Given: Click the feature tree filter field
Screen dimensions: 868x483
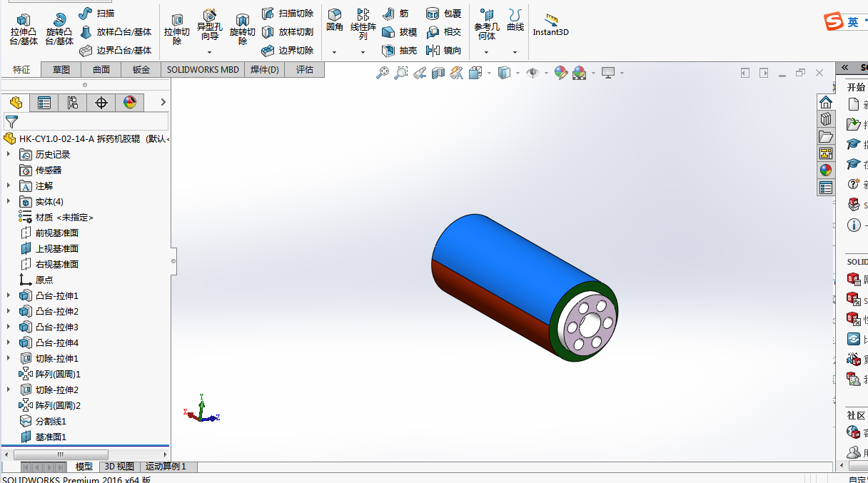Looking at the screenshot, I should click(x=86, y=121).
